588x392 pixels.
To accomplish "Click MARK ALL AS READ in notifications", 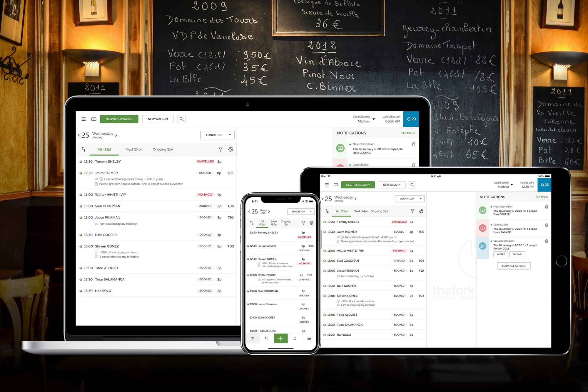I will click(x=513, y=265).
